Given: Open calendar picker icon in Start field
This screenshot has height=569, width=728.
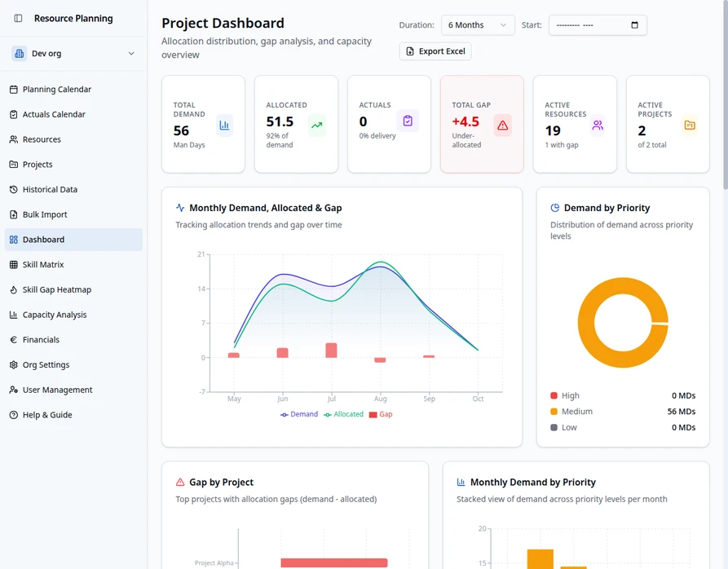Looking at the screenshot, I should [635, 25].
